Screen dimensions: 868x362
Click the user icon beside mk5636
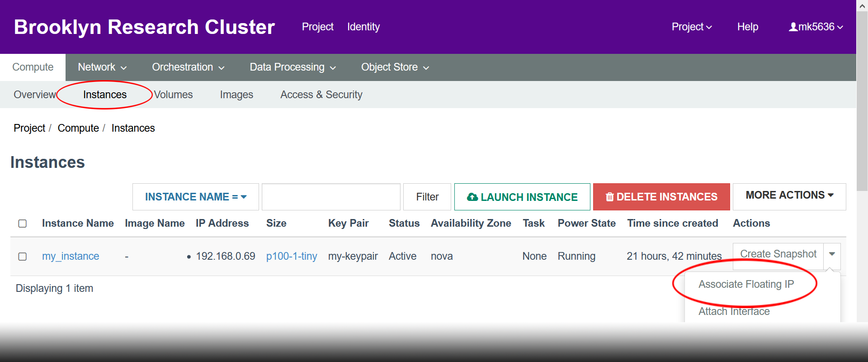(793, 27)
